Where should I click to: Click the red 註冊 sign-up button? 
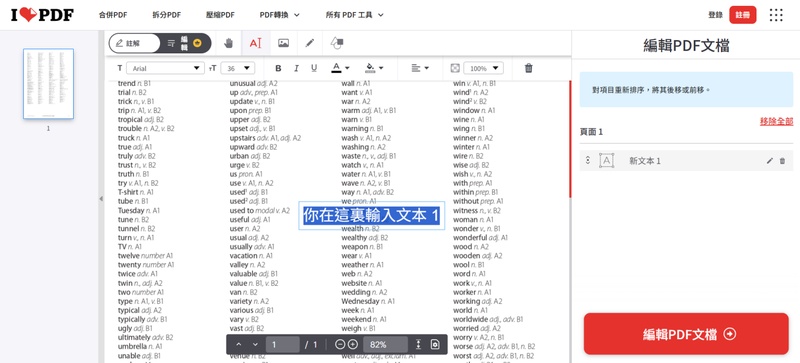(x=743, y=15)
